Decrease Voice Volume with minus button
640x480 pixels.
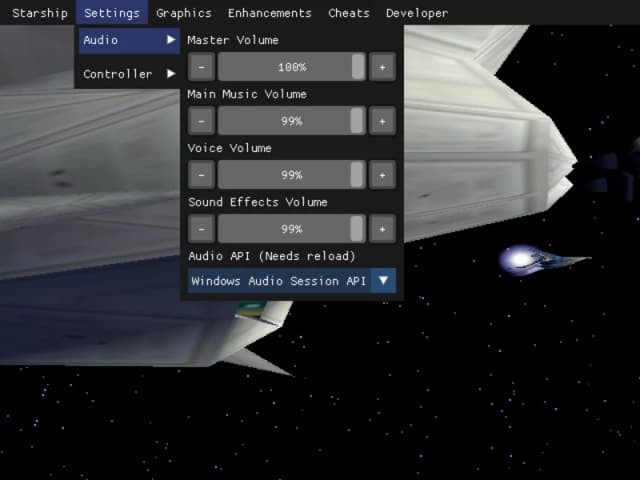[x=201, y=175]
